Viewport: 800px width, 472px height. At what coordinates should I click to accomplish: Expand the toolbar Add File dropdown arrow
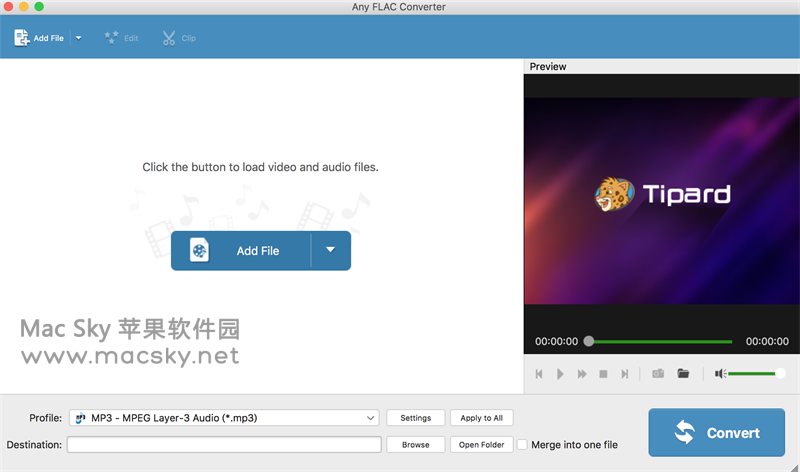[79, 38]
